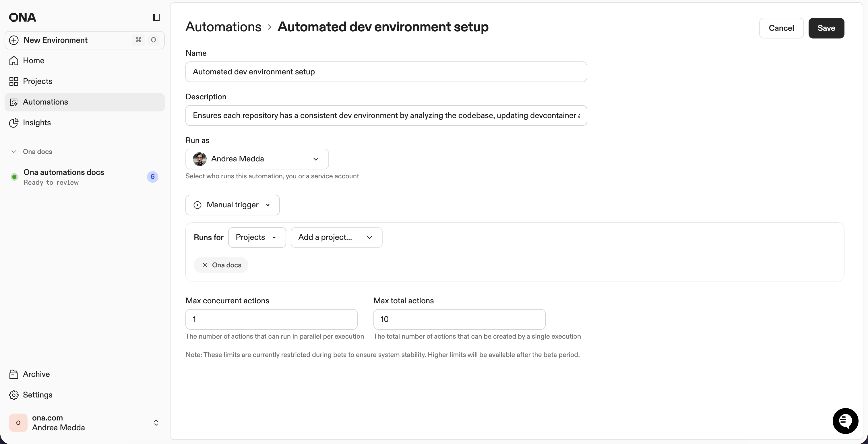Open the Ona automations docs entry
868x444 pixels.
coord(64,172)
